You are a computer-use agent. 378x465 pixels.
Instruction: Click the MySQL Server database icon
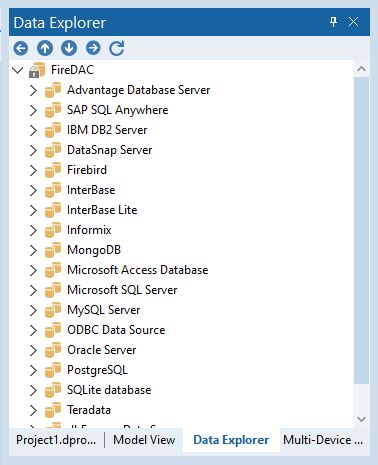coord(53,310)
